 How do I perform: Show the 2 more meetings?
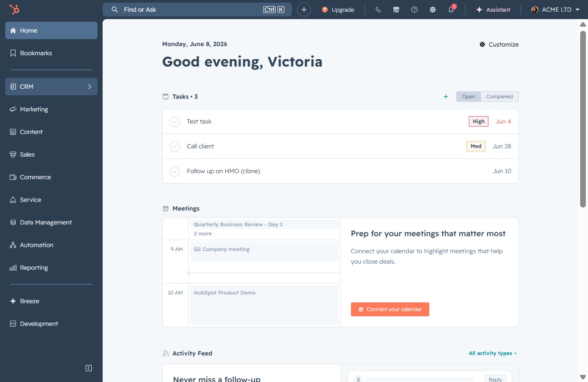(203, 234)
